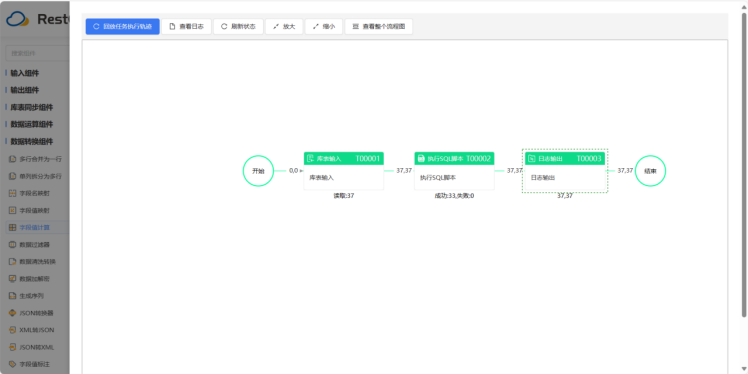Viewport: 748px width, 374px height.
Task: Click the 搜索组件 search field in sidebar
Action: click(x=37, y=53)
